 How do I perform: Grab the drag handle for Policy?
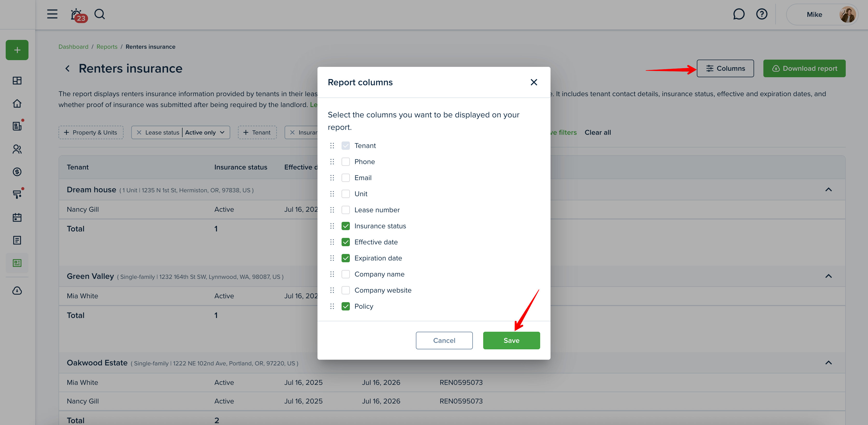click(x=332, y=306)
